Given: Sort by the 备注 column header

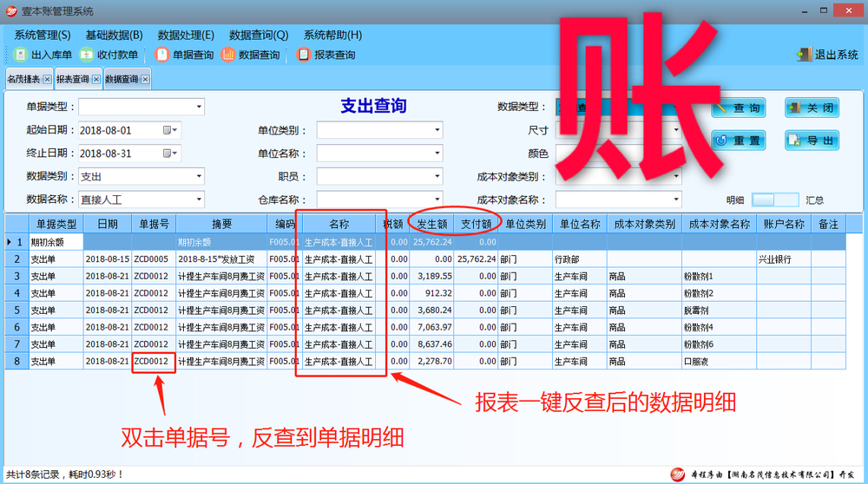Looking at the screenshot, I should tap(828, 224).
